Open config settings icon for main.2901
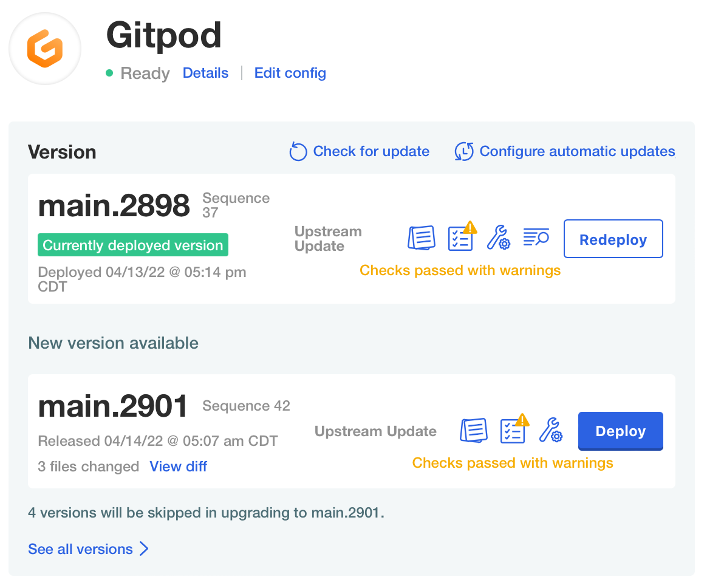The image size is (707, 588). [551, 432]
